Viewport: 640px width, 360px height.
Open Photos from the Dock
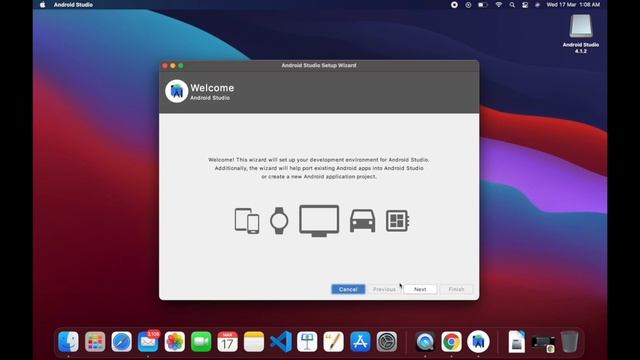click(x=175, y=342)
